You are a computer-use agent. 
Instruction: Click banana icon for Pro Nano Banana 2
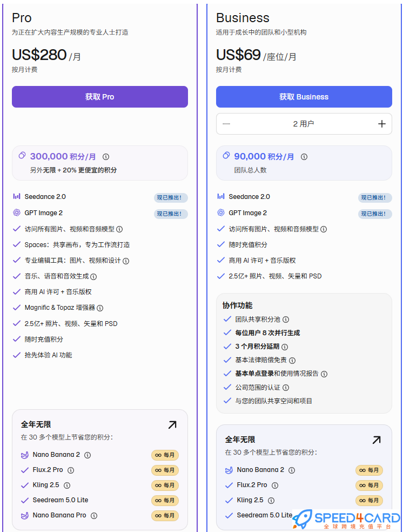[25, 455]
